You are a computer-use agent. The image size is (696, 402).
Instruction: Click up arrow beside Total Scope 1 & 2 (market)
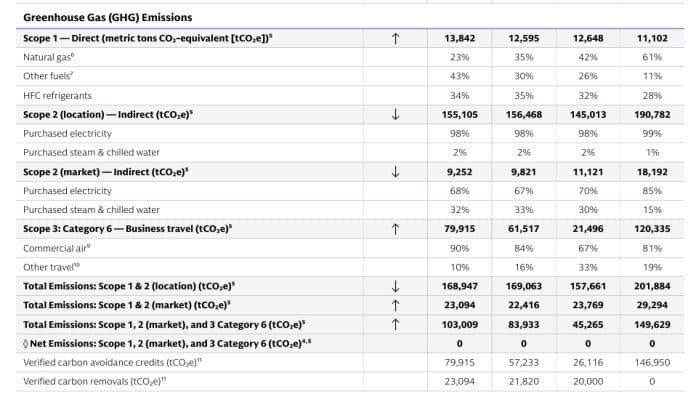tap(395, 305)
